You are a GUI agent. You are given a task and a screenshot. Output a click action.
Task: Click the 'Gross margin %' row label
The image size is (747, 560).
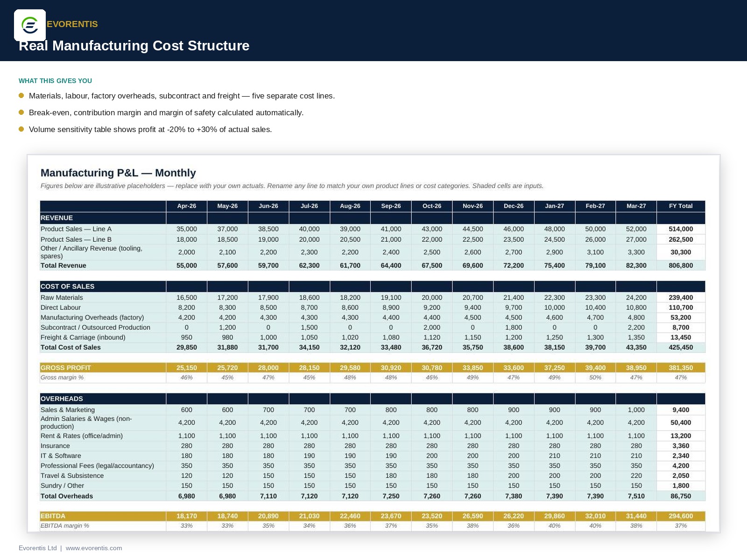pos(62,378)
